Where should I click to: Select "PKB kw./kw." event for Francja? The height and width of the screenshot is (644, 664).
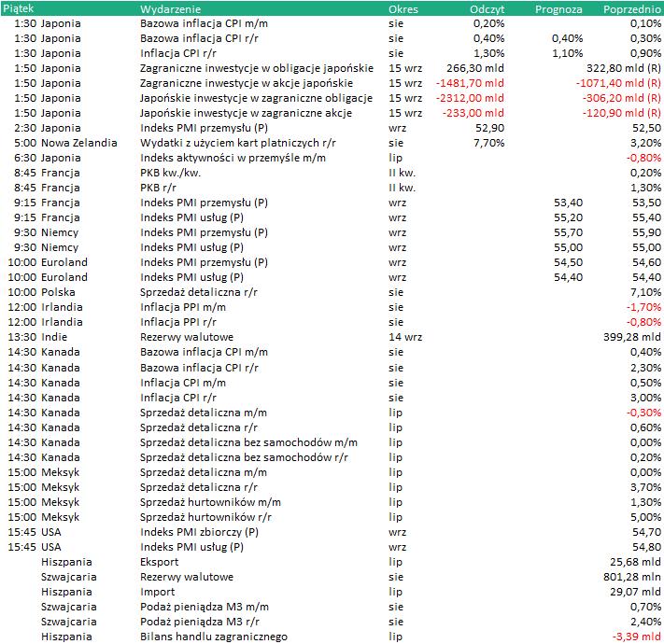point(170,173)
